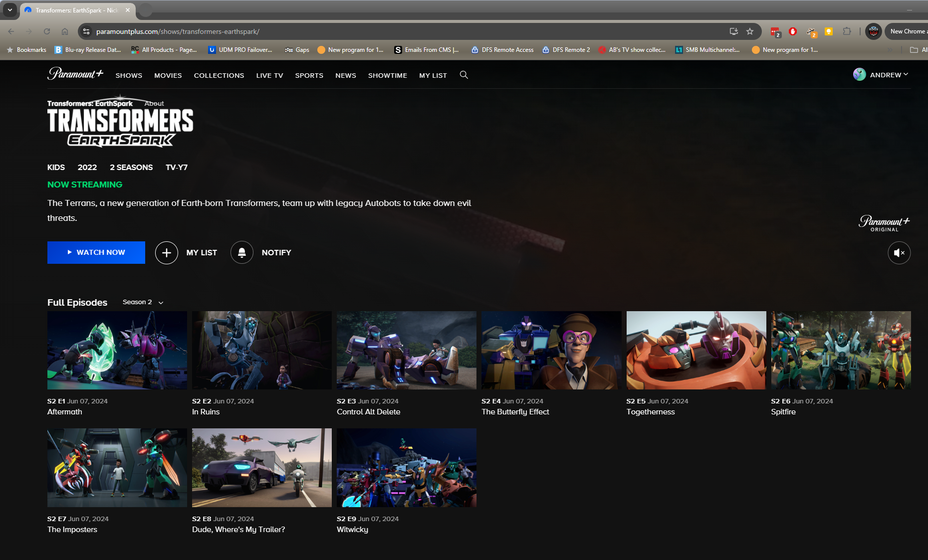Open the SMB Multichannel bookmark

[707, 50]
